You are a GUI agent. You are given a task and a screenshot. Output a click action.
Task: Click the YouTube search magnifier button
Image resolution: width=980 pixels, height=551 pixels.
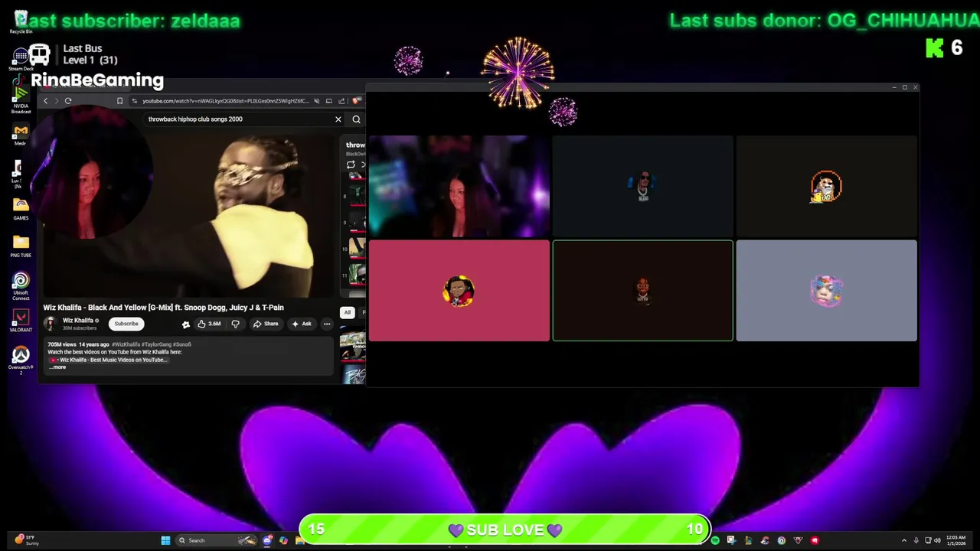(x=356, y=119)
